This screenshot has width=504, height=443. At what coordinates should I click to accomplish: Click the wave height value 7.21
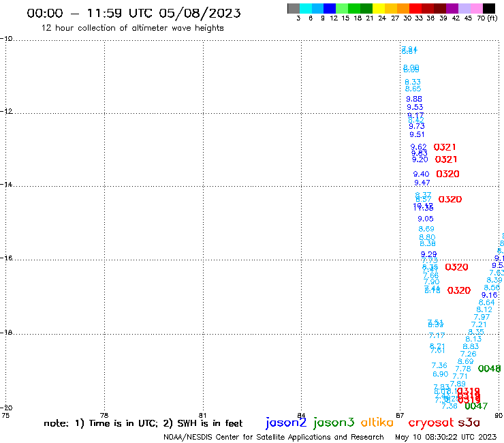[479, 325]
